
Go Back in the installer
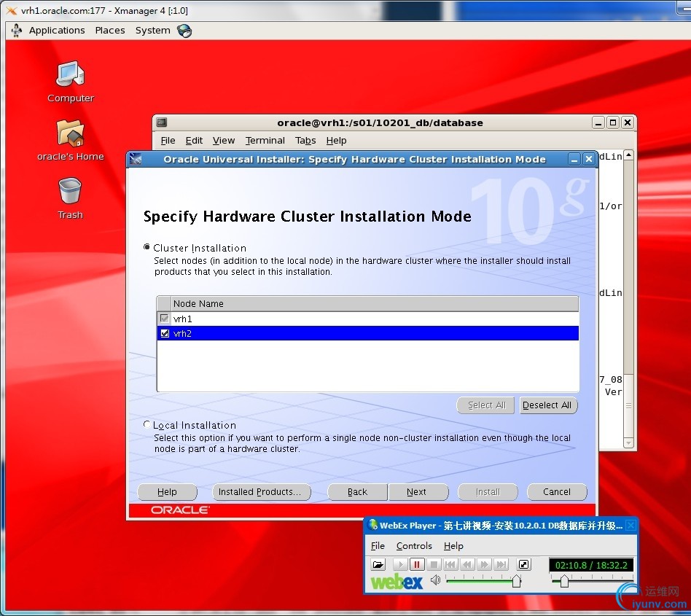(357, 492)
